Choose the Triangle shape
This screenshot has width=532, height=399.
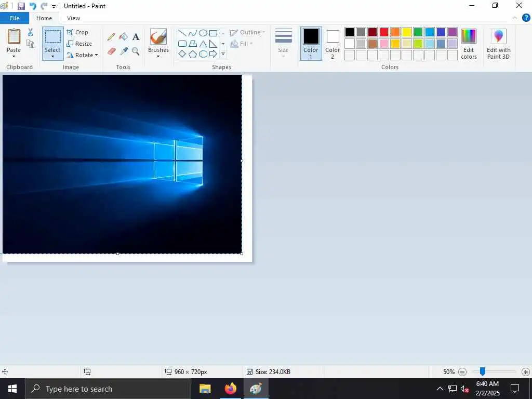point(203,44)
